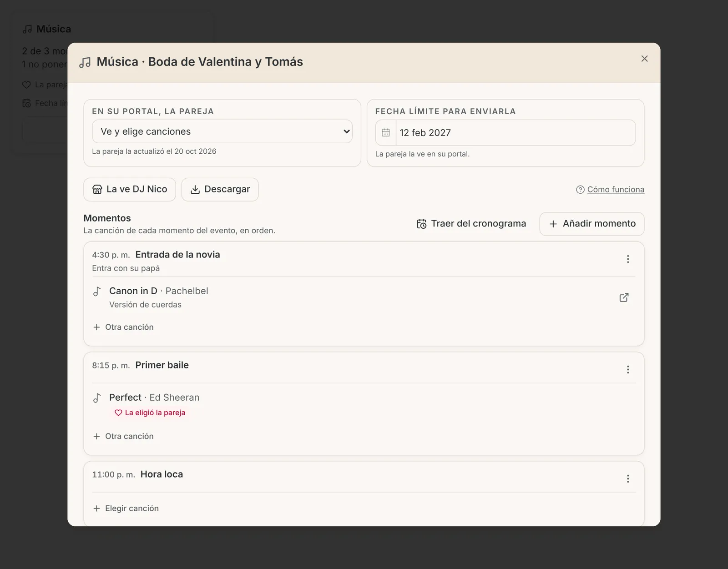This screenshot has height=569, width=728.
Task: Open options menu for 'Primer baile'
Action: 628,369
